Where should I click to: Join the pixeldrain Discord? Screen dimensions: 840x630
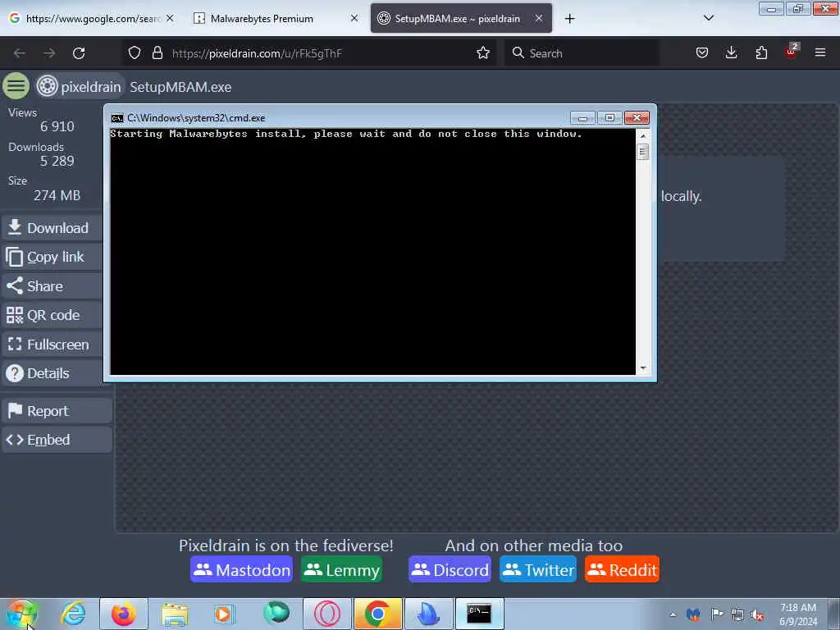(450, 569)
